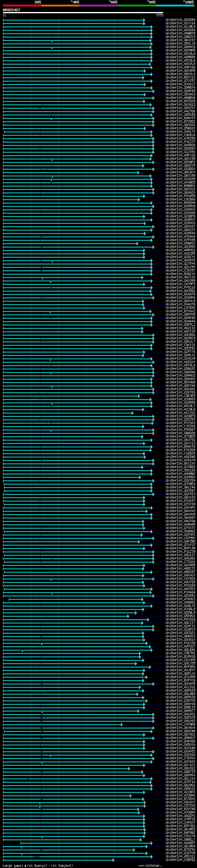Image resolution: width=197 pixels, height=868 pixels.
Task: Click label UniRef100_C1KBZ4
Action: coord(180,453)
